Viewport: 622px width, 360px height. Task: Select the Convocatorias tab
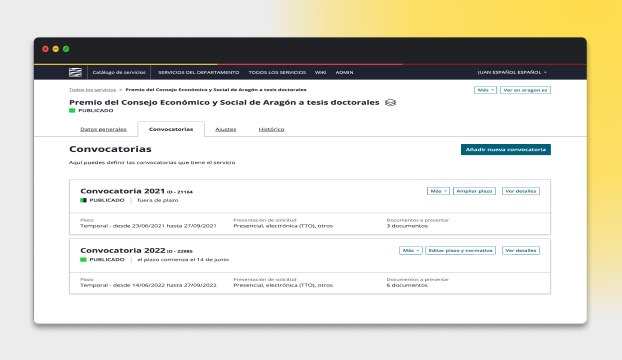pos(171,129)
